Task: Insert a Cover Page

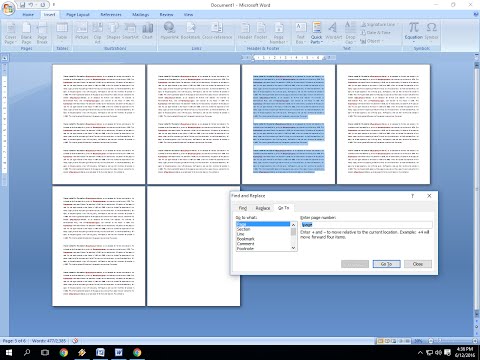Action: 10,33
